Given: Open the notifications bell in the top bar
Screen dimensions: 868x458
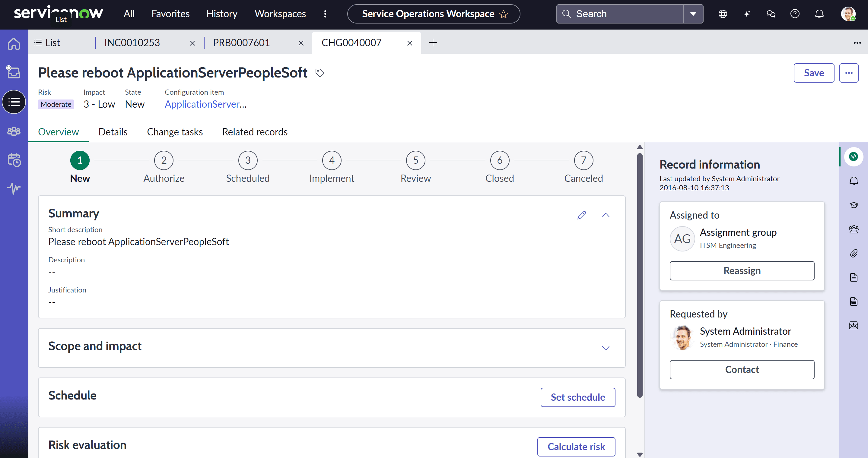Looking at the screenshot, I should click(819, 14).
